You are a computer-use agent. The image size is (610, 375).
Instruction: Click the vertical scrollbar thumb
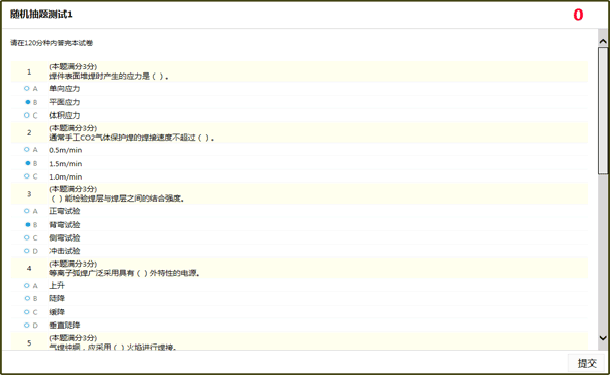pos(603,110)
